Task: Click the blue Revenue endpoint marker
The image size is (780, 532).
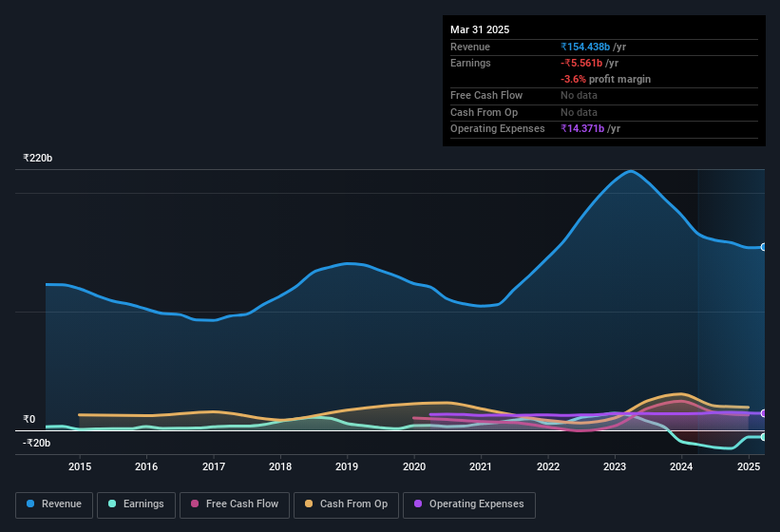Action: (x=764, y=247)
